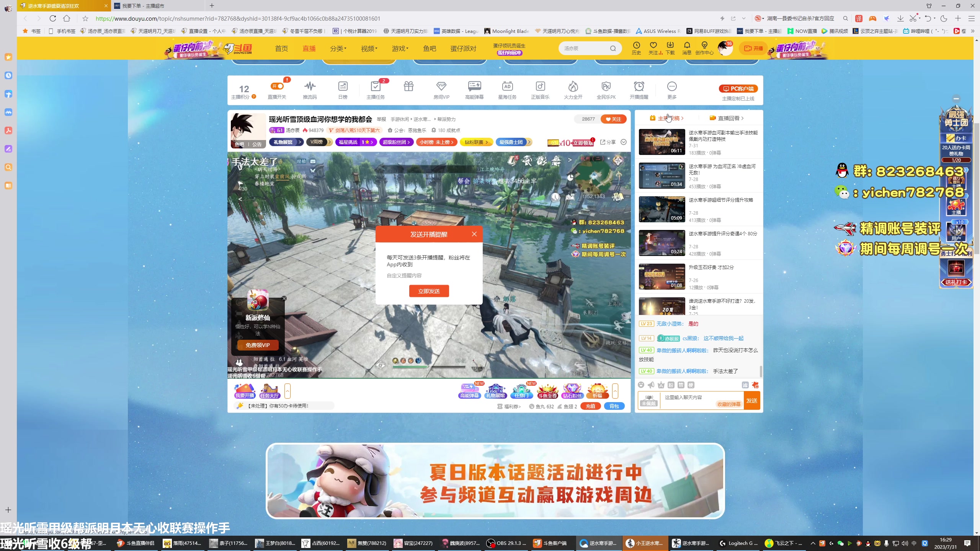The image size is (980, 551).
Task: Click the orange 开播 button in the header
Action: point(753,49)
